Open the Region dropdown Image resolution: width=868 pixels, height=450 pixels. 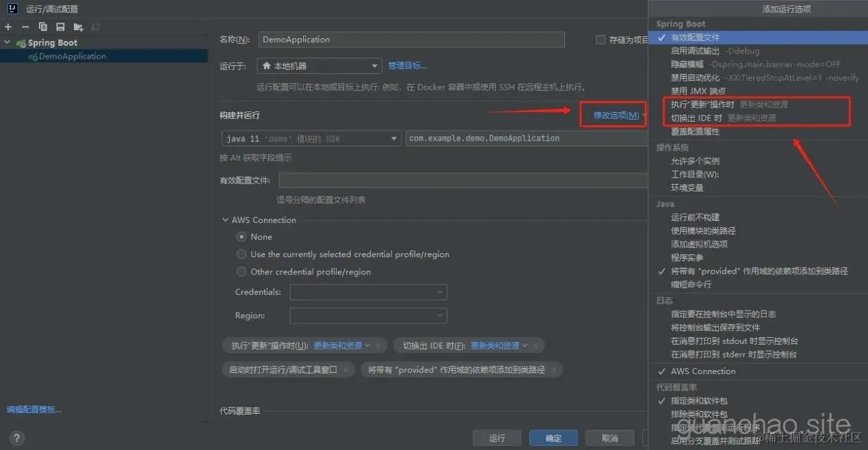[x=368, y=315]
